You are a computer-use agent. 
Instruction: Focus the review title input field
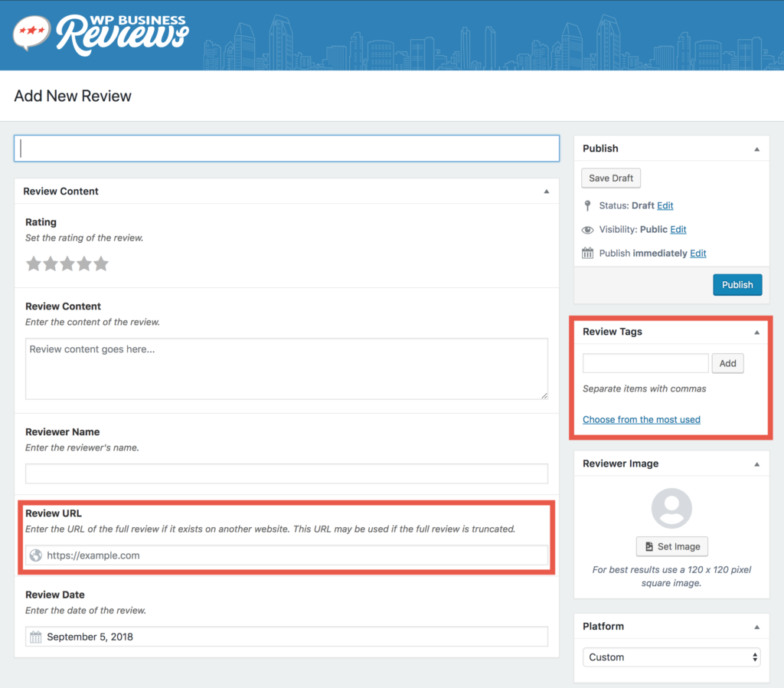(286, 148)
